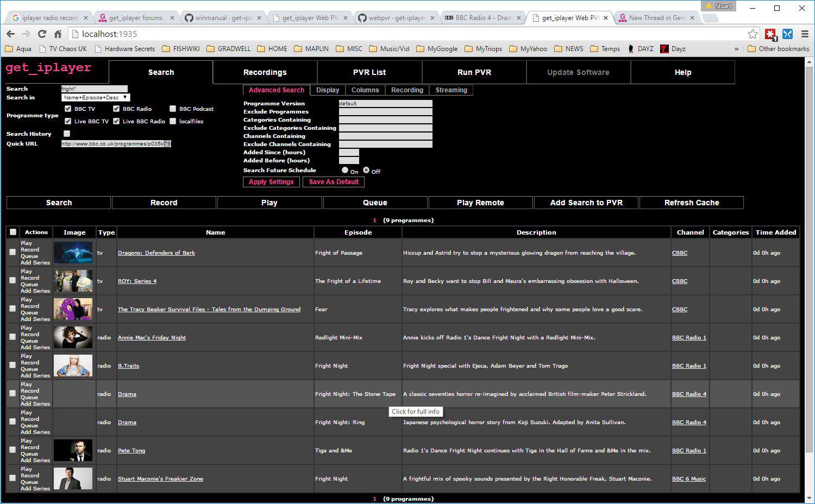815x504 pixels.
Task: Enable the BBC Podcast checkbox
Action: [173, 109]
